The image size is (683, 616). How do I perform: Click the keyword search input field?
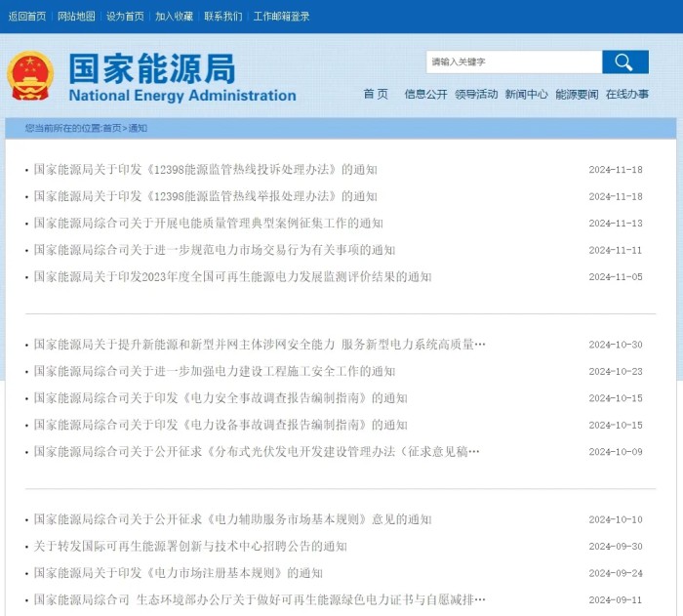tap(514, 62)
